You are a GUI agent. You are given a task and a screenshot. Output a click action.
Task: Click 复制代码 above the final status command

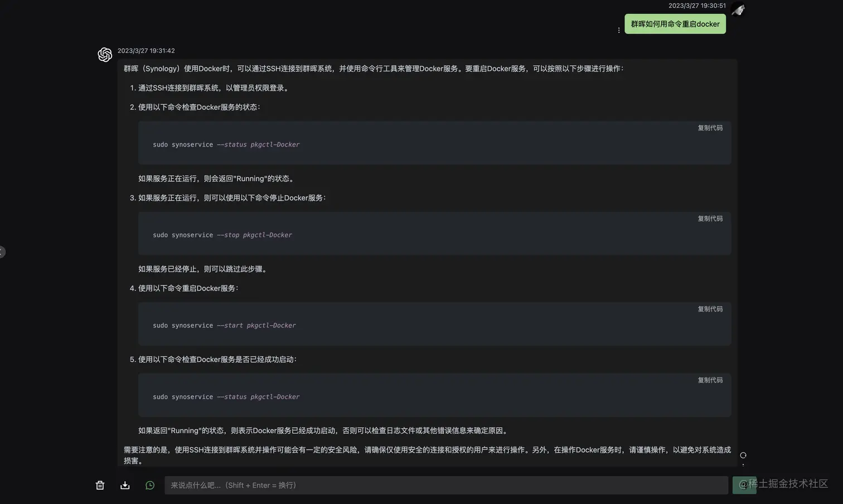[710, 380]
